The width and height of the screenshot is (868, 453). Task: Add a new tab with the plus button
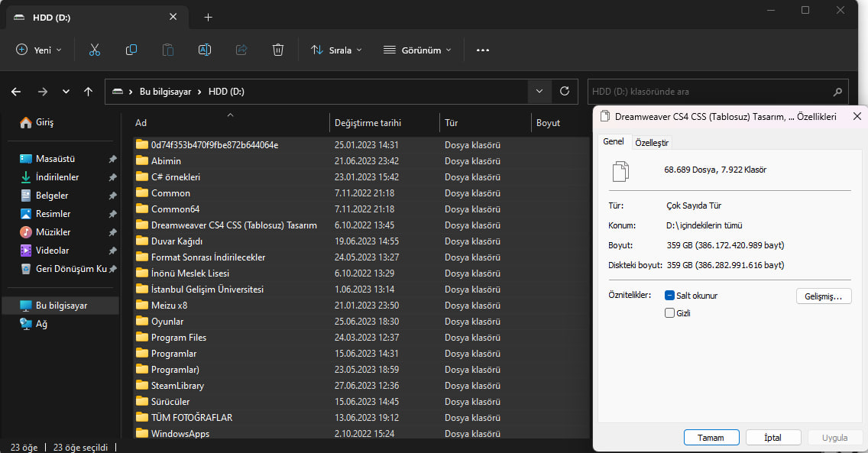click(208, 17)
